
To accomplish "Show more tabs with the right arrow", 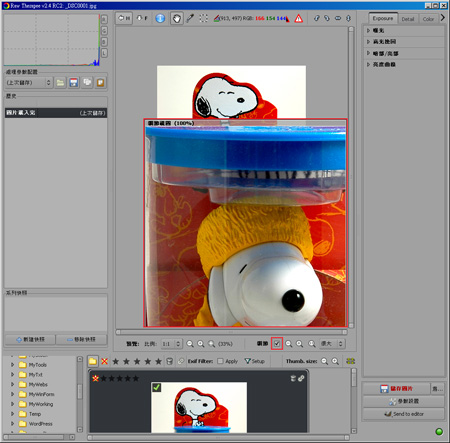I will 443,17.
